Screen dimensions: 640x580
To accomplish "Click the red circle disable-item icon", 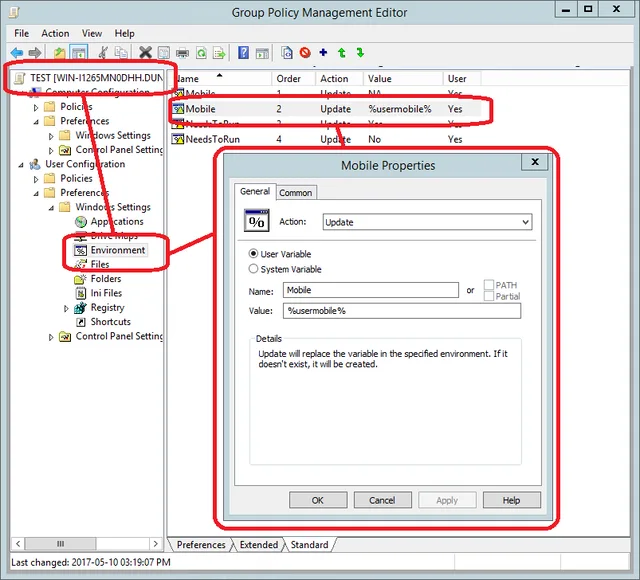I will (305, 53).
